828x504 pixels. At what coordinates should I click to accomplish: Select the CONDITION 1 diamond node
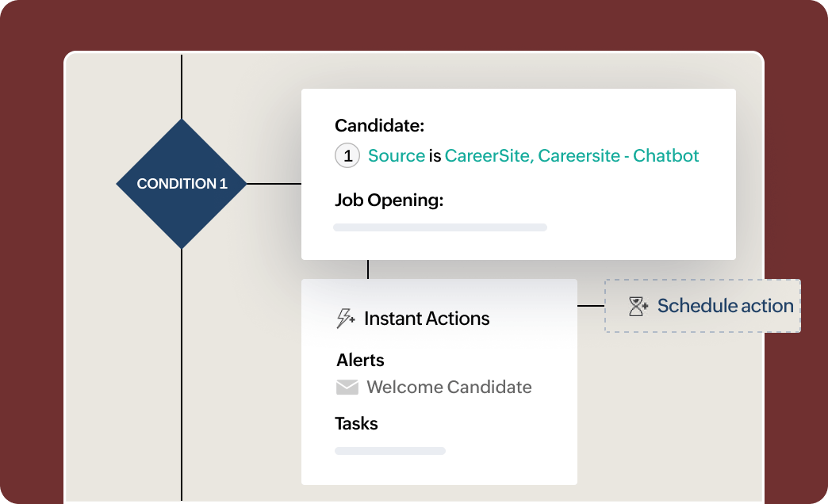(x=182, y=183)
